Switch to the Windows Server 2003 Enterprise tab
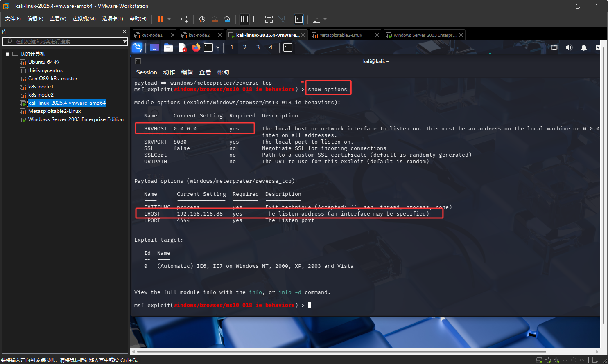The image size is (608, 364). [425, 35]
